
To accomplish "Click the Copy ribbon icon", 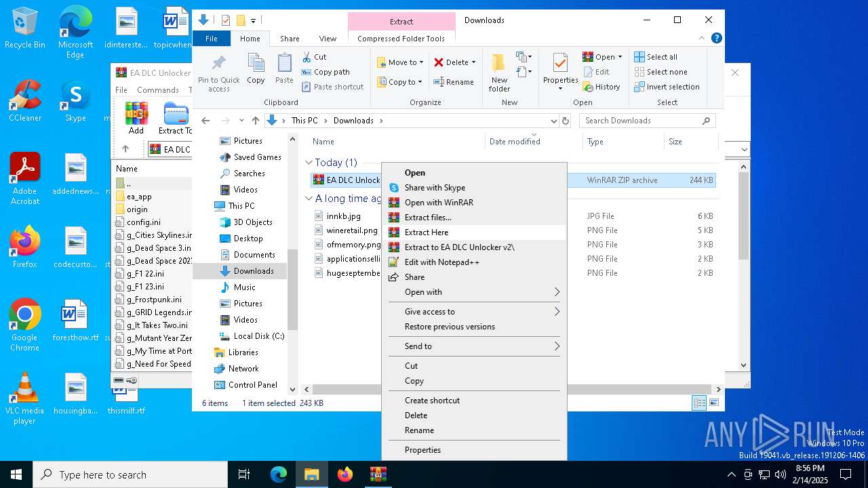I will click(x=256, y=68).
